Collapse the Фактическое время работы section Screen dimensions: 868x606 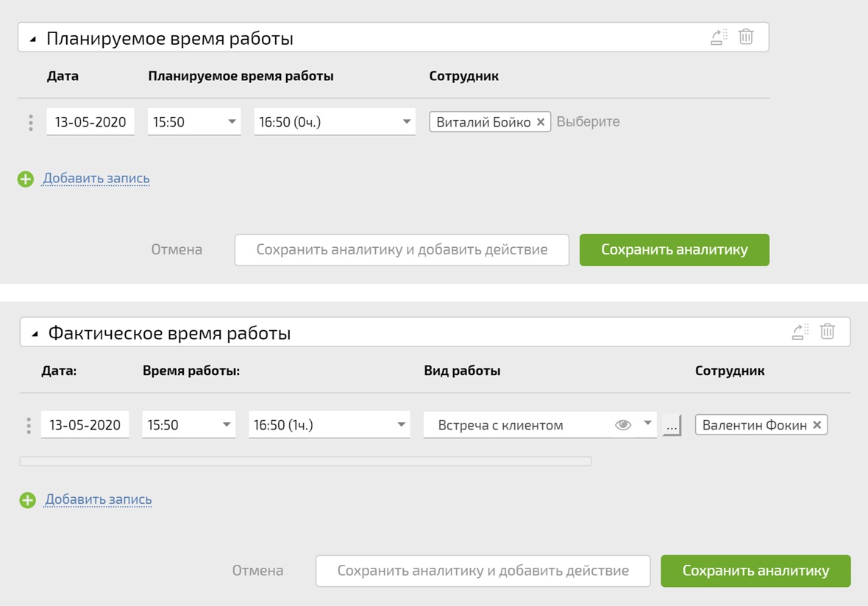[35, 335]
